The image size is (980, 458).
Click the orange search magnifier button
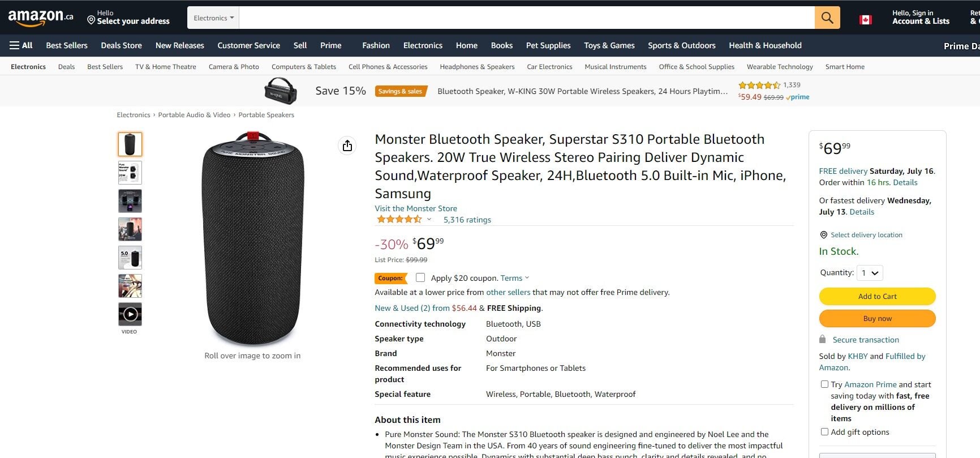tap(827, 18)
